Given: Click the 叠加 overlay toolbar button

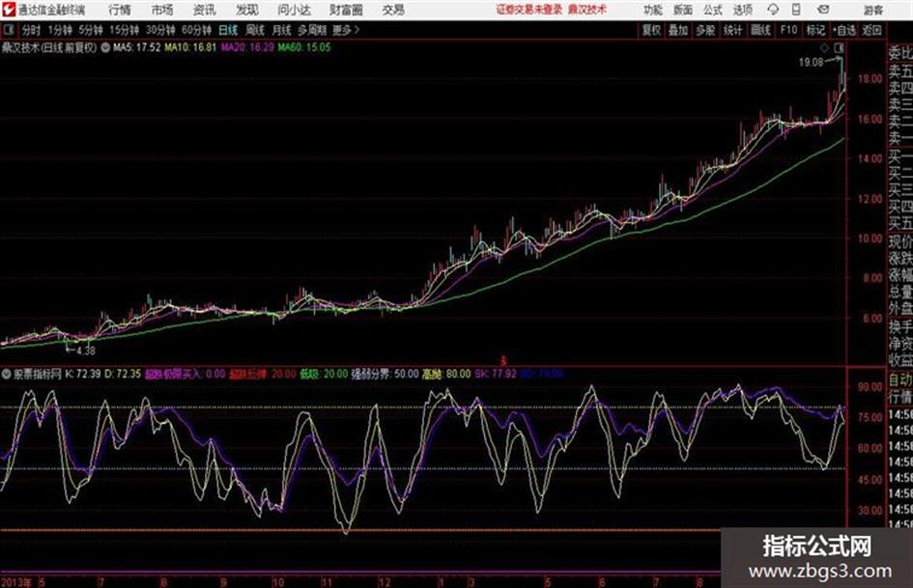Looking at the screenshot, I should point(678,30).
